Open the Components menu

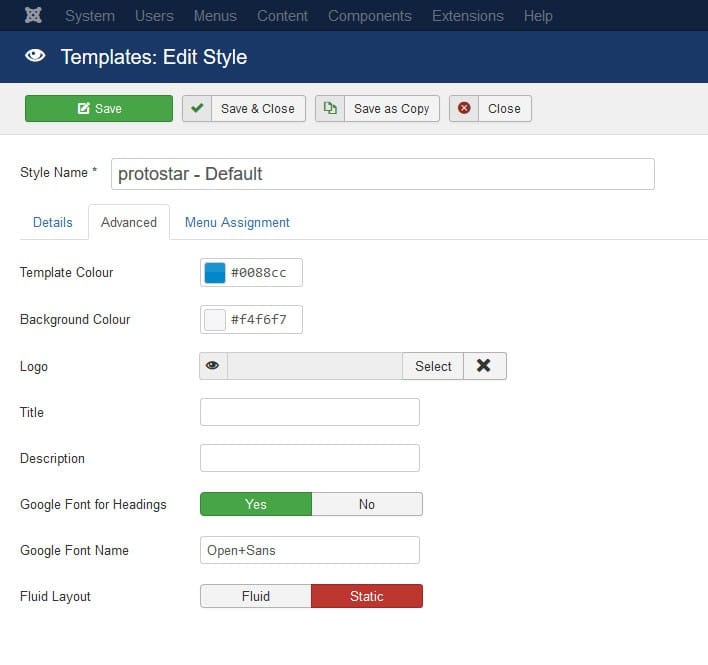tap(370, 16)
